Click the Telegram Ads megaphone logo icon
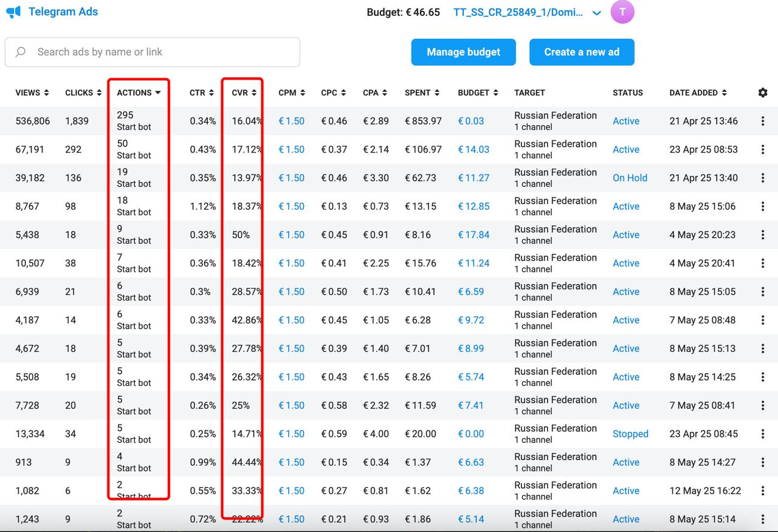Viewport: 778px width, 532px height. 13,12
